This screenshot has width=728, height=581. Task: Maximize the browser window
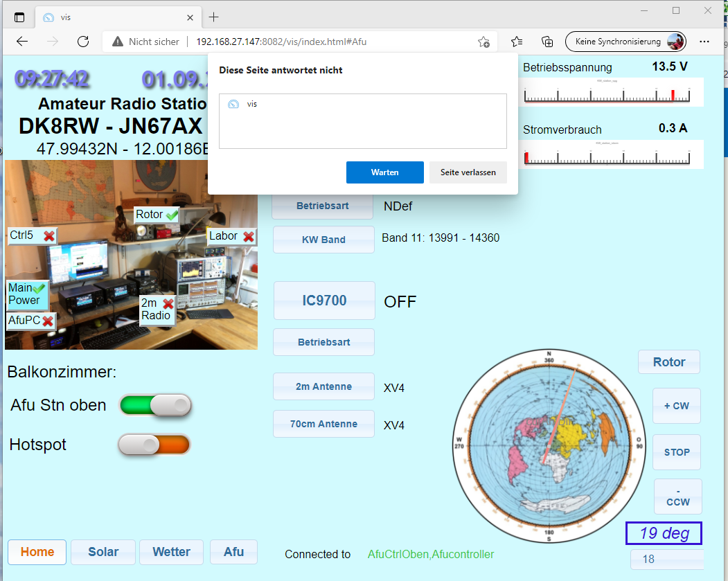[x=676, y=10]
